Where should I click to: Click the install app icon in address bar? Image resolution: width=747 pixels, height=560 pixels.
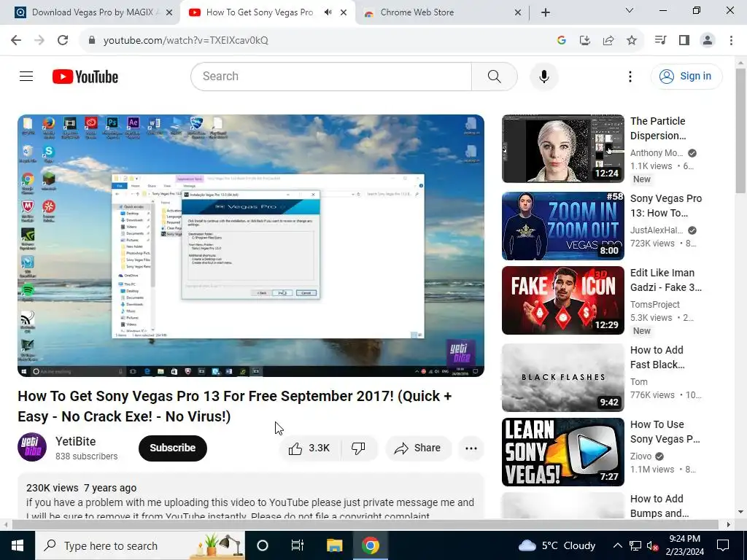(x=584, y=41)
